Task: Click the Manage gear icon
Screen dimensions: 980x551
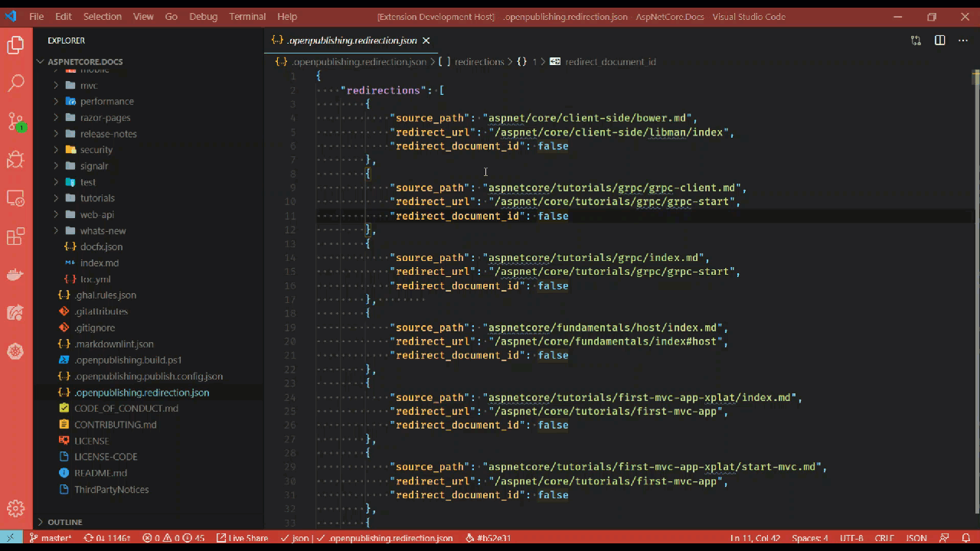Action: click(x=16, y=509)
